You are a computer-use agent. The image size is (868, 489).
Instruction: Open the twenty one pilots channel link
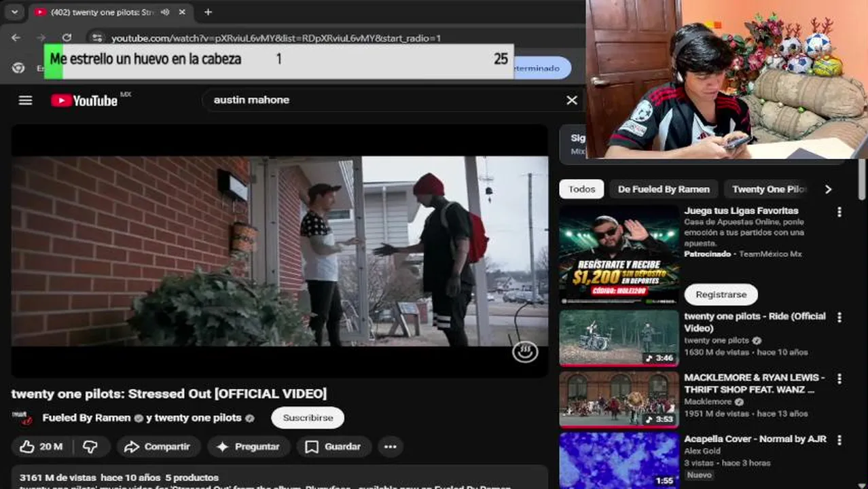point(198,418)
